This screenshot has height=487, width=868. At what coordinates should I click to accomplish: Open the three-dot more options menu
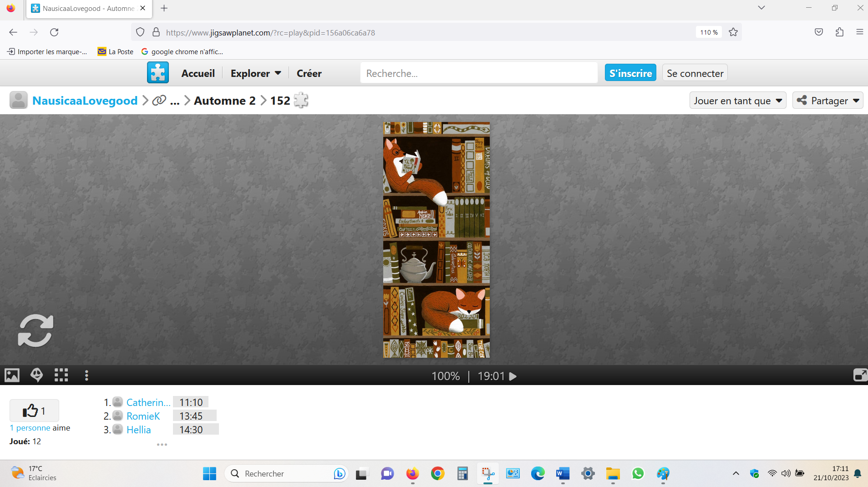(x=86, y=375)
